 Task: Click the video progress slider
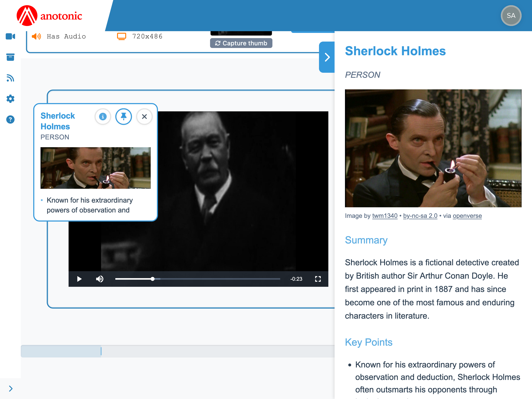[198, 279]
